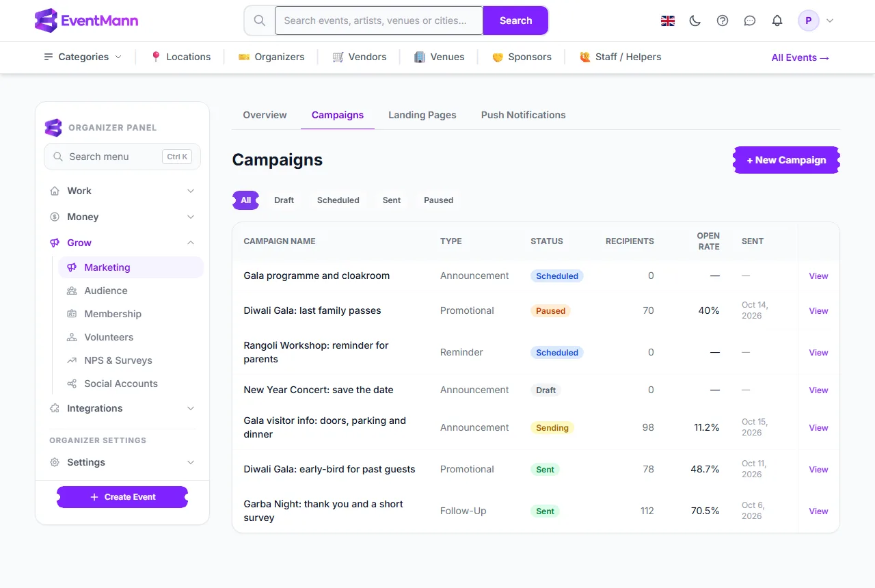Open NPS & Surveys in the sidebar

click(131, 360)
